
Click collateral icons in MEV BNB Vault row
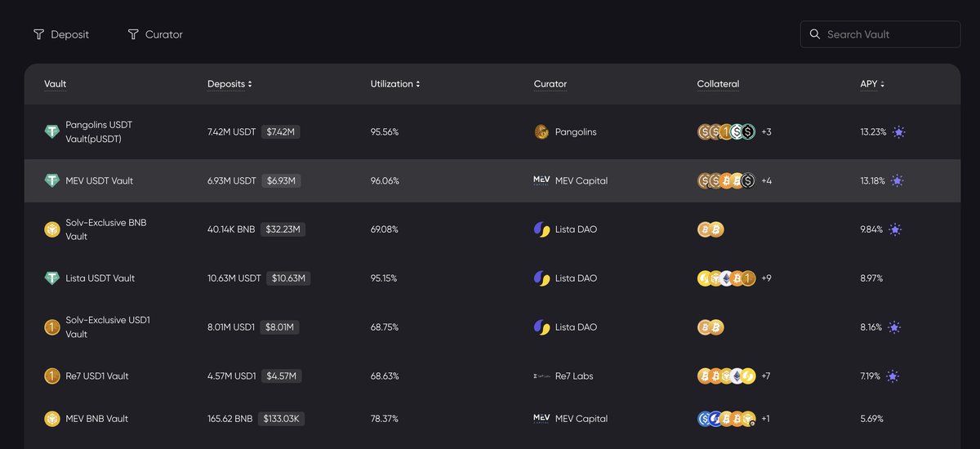(726, 419)
